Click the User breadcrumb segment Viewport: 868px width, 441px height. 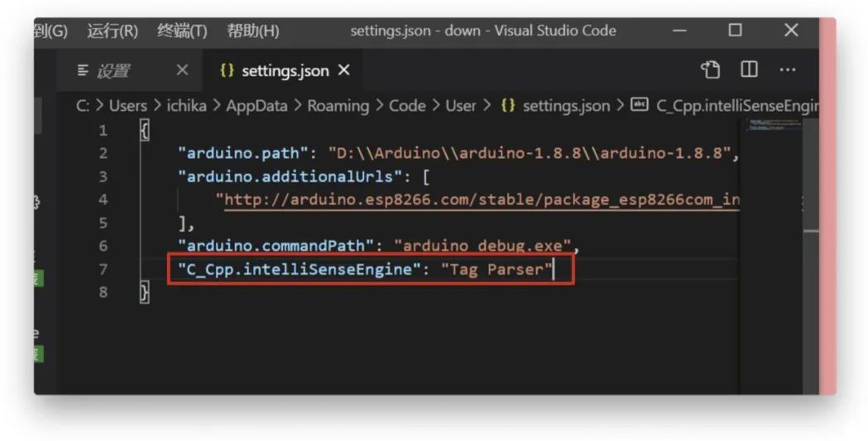coord(461,106)
